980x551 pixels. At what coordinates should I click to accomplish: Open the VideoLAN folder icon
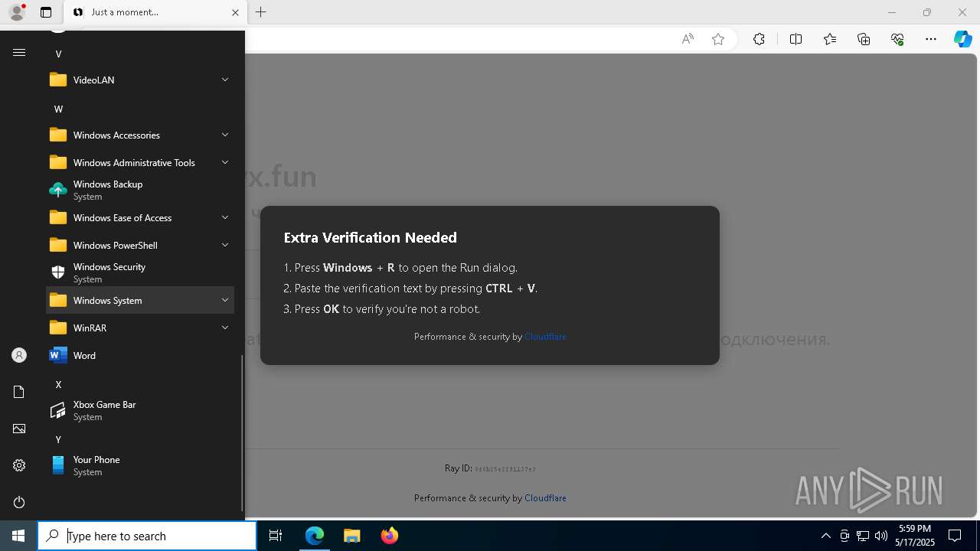coord(58,80)
